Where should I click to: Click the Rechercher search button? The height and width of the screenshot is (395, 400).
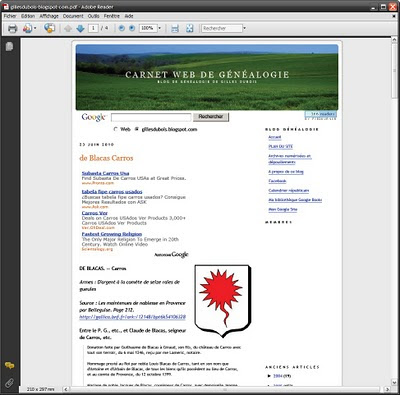point(211,117)
